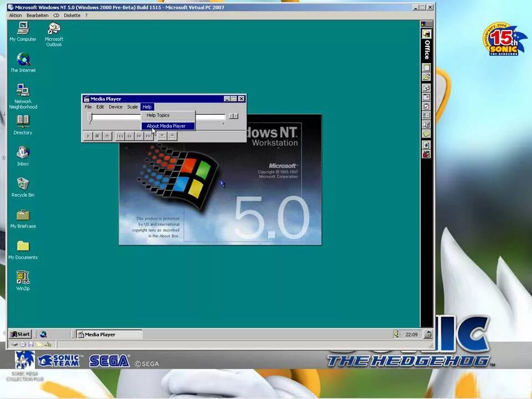Open My Documents folder icon

23,250
